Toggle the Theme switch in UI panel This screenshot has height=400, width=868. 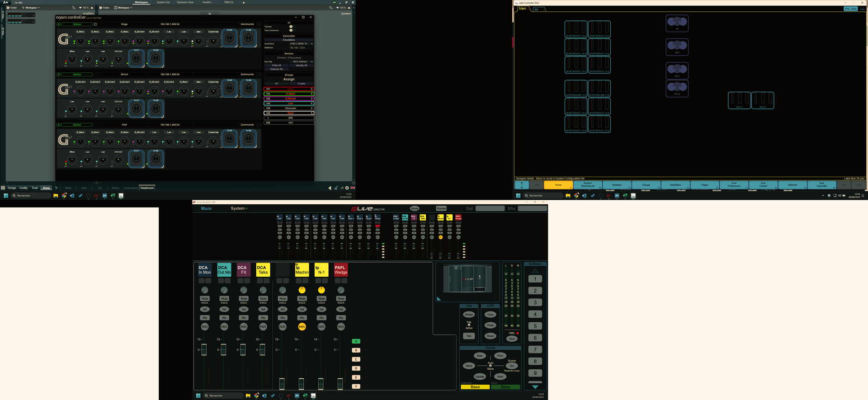click(x=291, y=27)
